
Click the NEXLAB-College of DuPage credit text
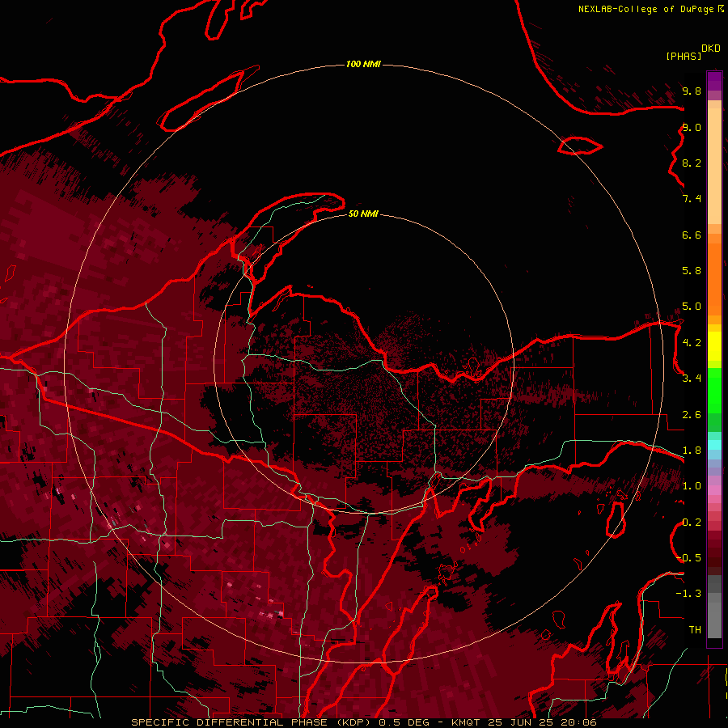click(x=646, y=9)
